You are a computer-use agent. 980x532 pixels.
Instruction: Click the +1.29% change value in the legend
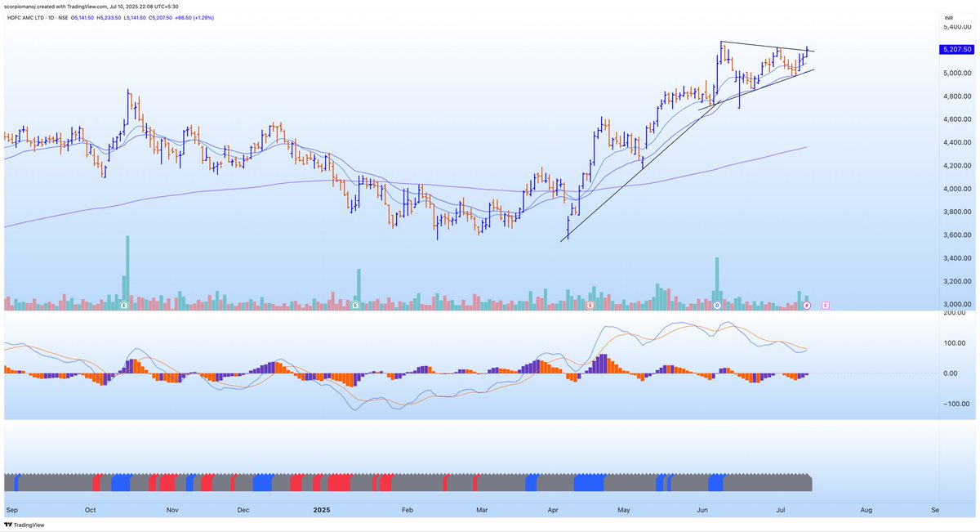point(203,18)
